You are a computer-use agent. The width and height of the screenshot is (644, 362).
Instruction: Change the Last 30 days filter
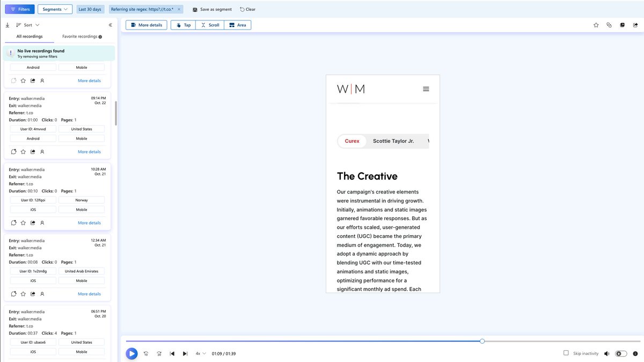point(90,9)
